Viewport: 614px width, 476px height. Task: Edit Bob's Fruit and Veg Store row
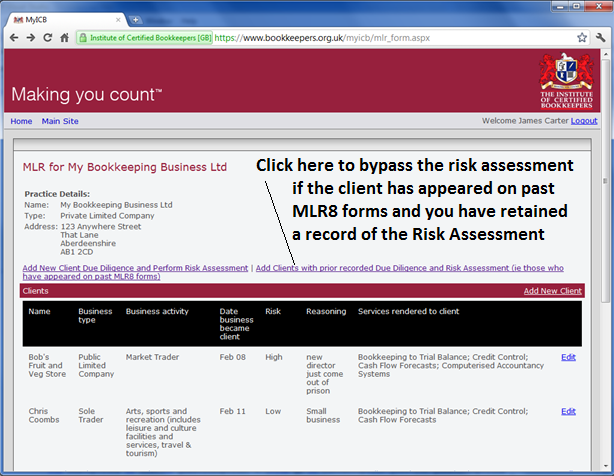pyautogui.click(x=568, y=357)
